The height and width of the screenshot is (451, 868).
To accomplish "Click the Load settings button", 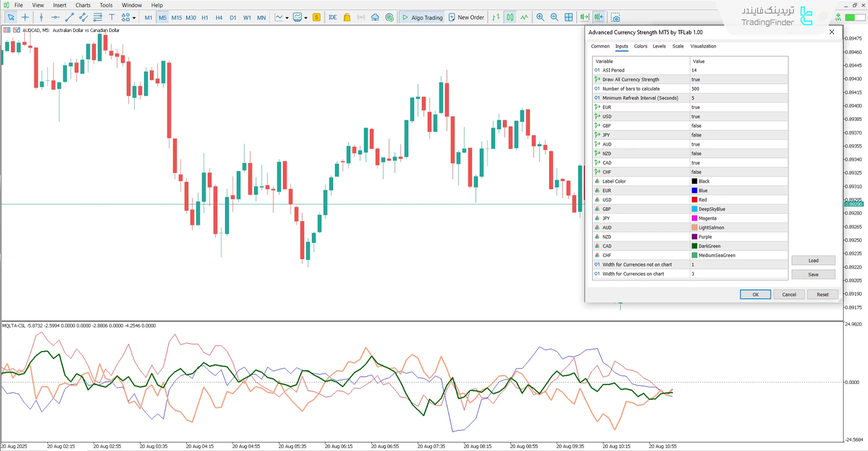I will [813, 260].
